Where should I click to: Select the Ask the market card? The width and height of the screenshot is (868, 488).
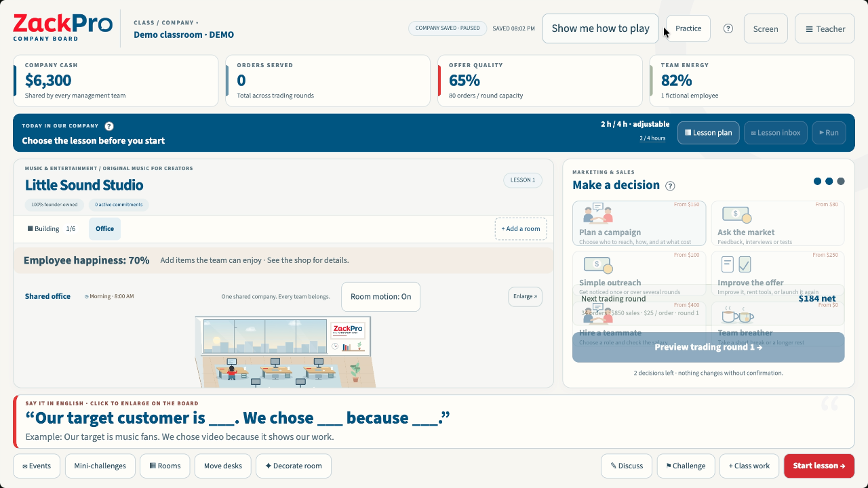(x=777, y=224)
